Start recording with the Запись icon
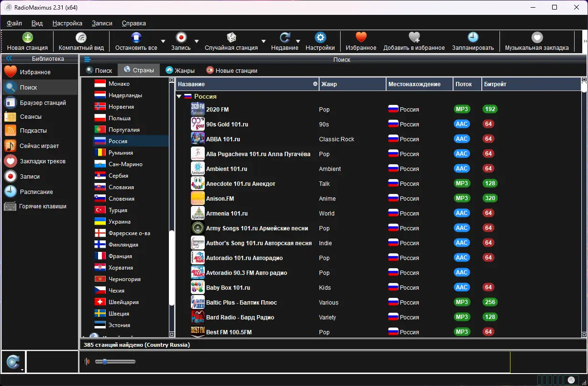The width and height of the screenshot is (588, 386). [x=181, y=37]
